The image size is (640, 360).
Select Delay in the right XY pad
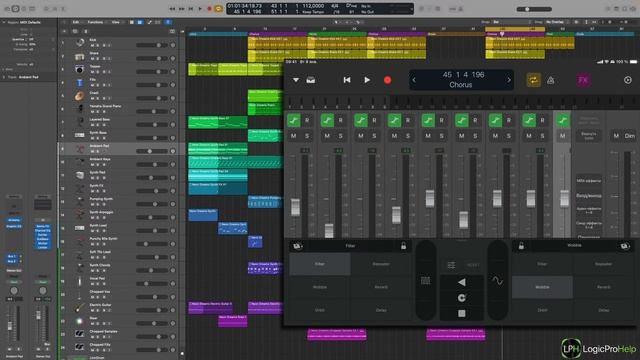point(603,310)
